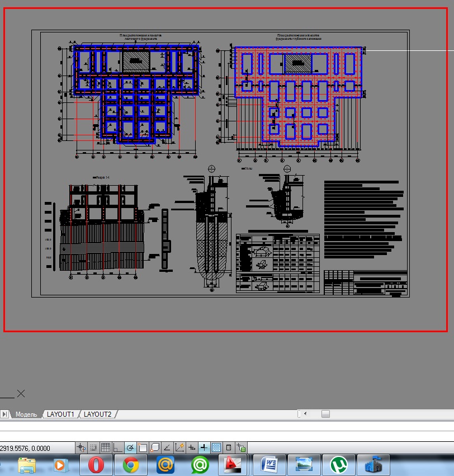Switch to Google Chrome in taskbar
This screenshot has width=454, height=476.
coord(130,465)
